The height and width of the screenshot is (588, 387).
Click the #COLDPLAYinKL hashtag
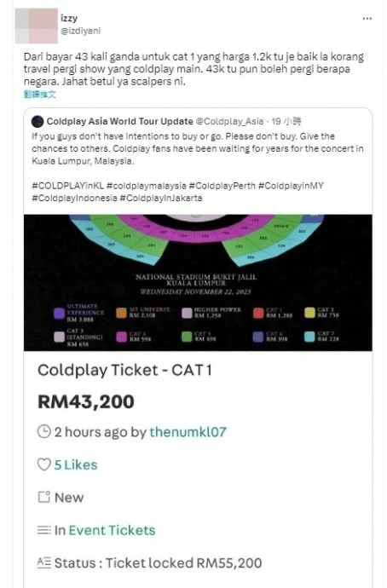pos(68,186)
